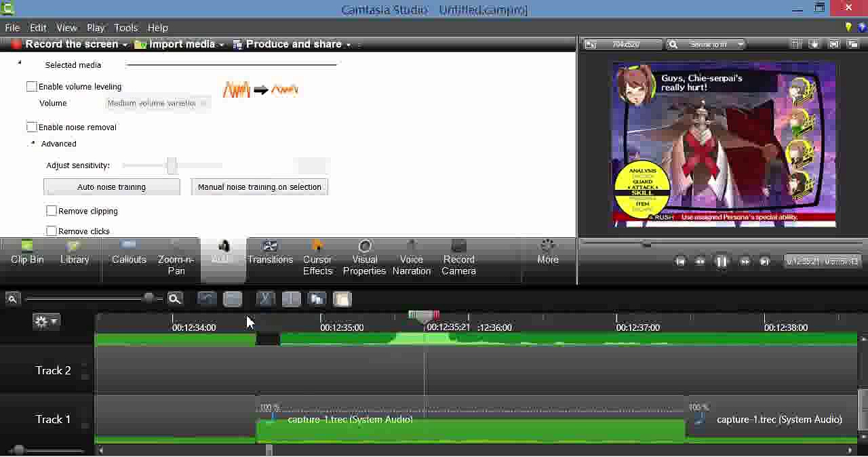Pause the preview playback

[722, 261]
